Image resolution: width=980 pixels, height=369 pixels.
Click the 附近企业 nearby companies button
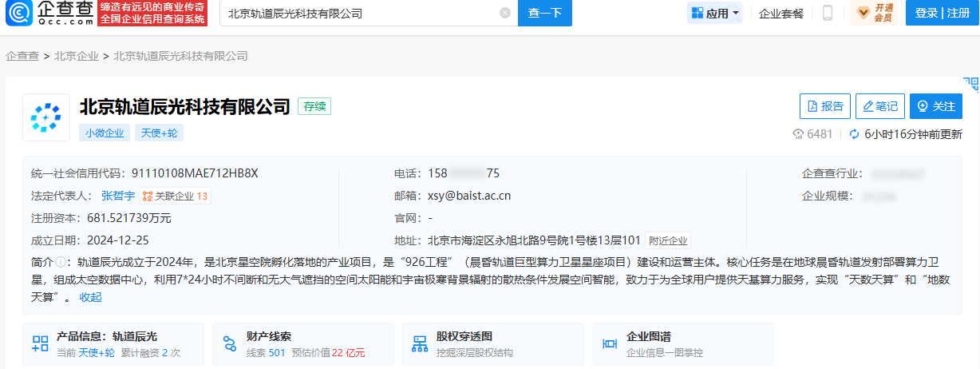click(668, 240)
